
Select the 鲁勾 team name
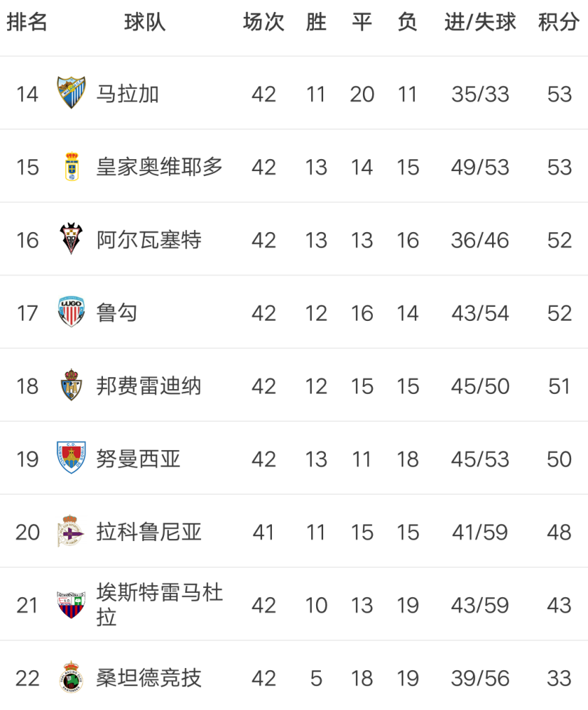coord(116,313)
